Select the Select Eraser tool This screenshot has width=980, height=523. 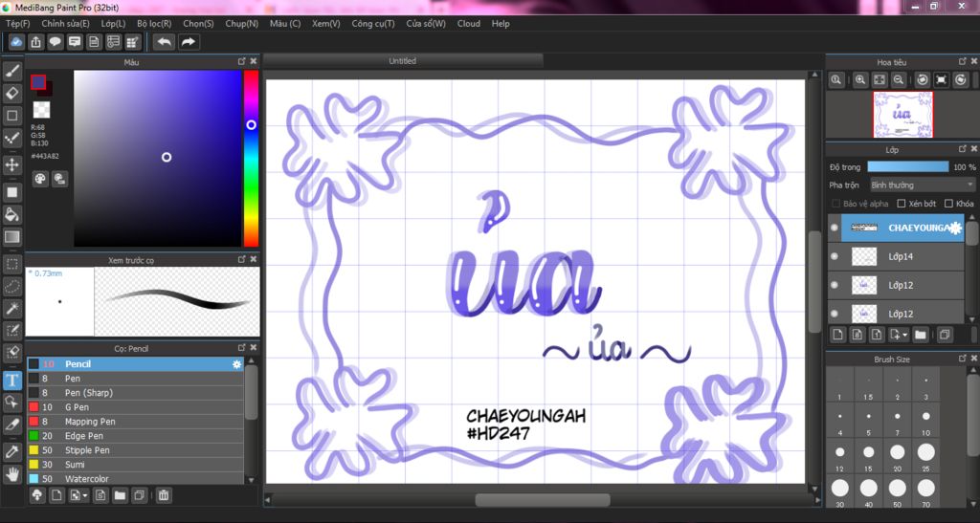click(11, 351)
